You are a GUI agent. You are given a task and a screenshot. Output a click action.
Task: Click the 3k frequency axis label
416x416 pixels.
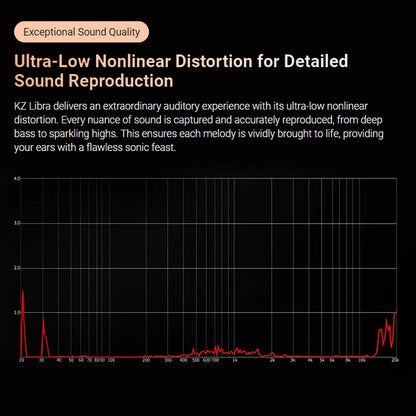tap(293, 360)
